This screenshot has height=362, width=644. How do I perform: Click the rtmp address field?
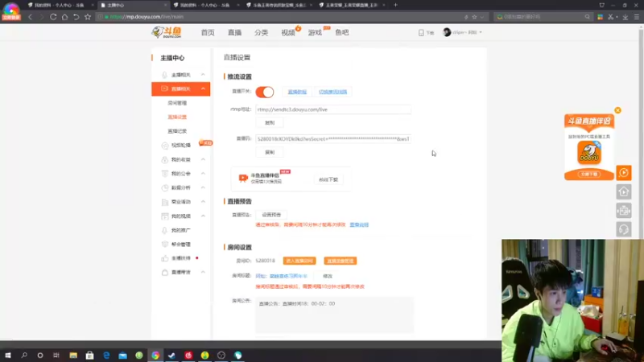pos(333,109)
